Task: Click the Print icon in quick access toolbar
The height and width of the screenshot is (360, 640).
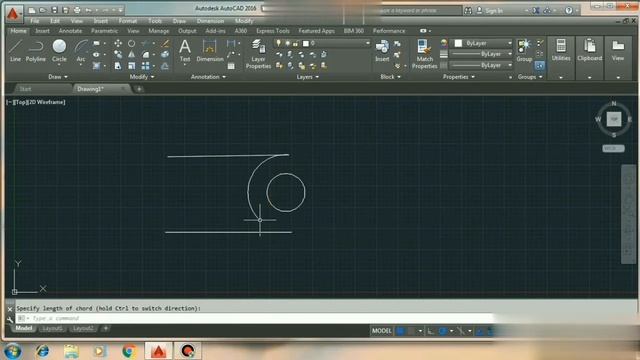Action: pyautogui.click(x=77, y=10)
